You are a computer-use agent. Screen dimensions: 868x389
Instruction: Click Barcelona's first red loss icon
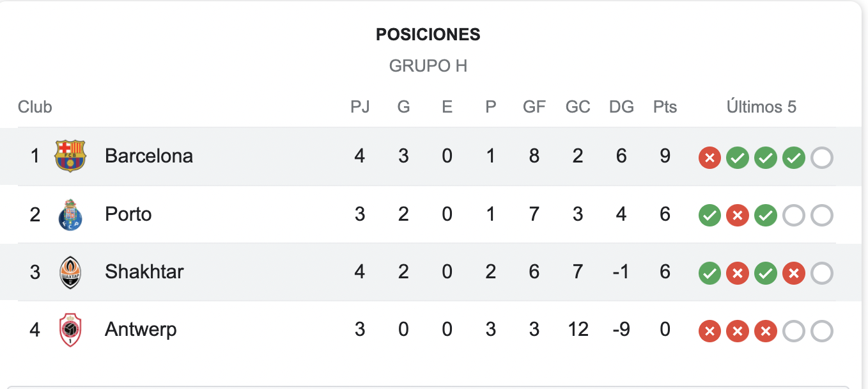pyautogui.click(x=709, y=157)
